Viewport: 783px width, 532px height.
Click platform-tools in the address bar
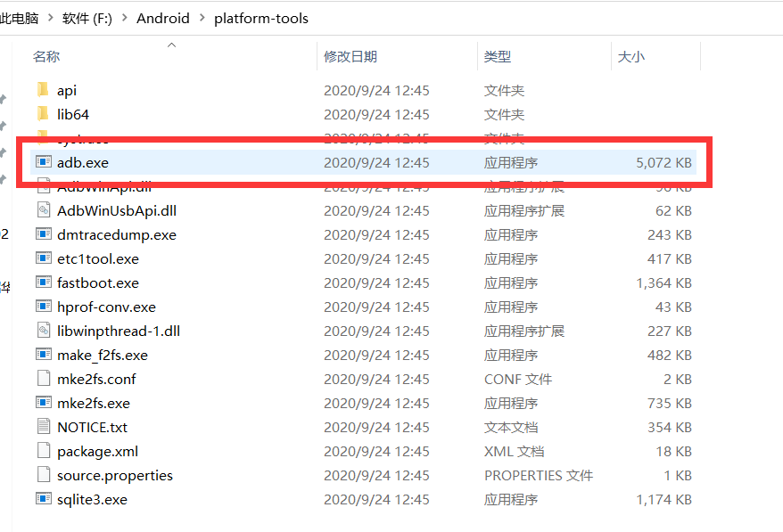261,19
